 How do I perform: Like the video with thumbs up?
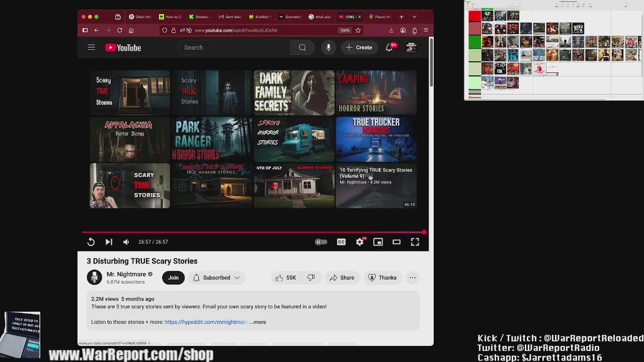(286, 278)
